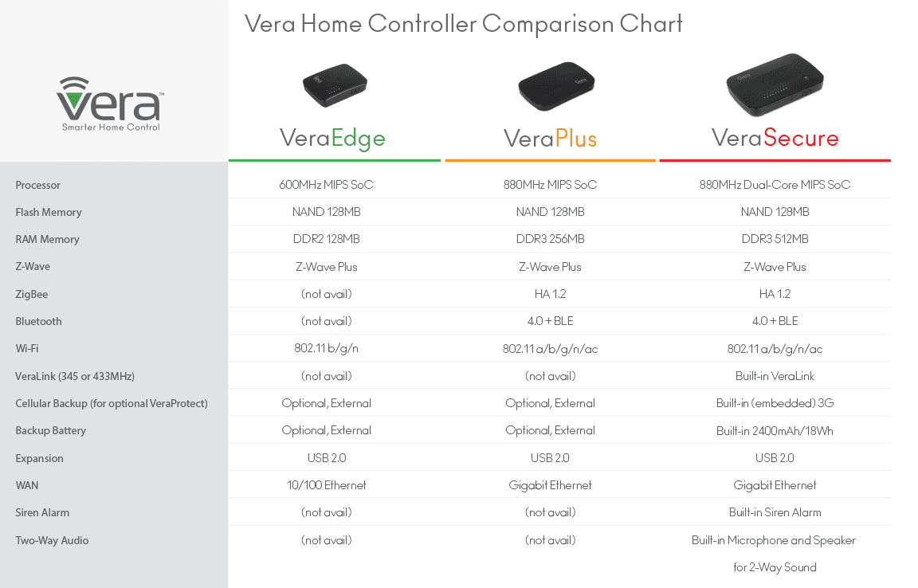Select the Processor row label
This screenshot has height=588, width=918.
[38, 185]
